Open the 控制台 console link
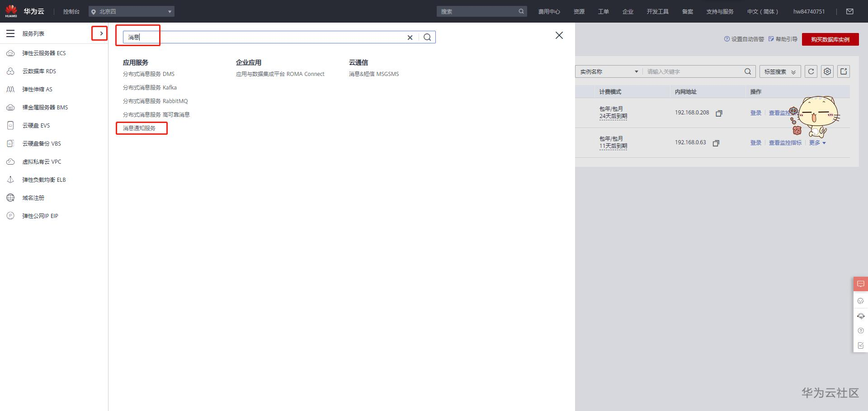The image size is (868, 411). [x=71, y=12]
